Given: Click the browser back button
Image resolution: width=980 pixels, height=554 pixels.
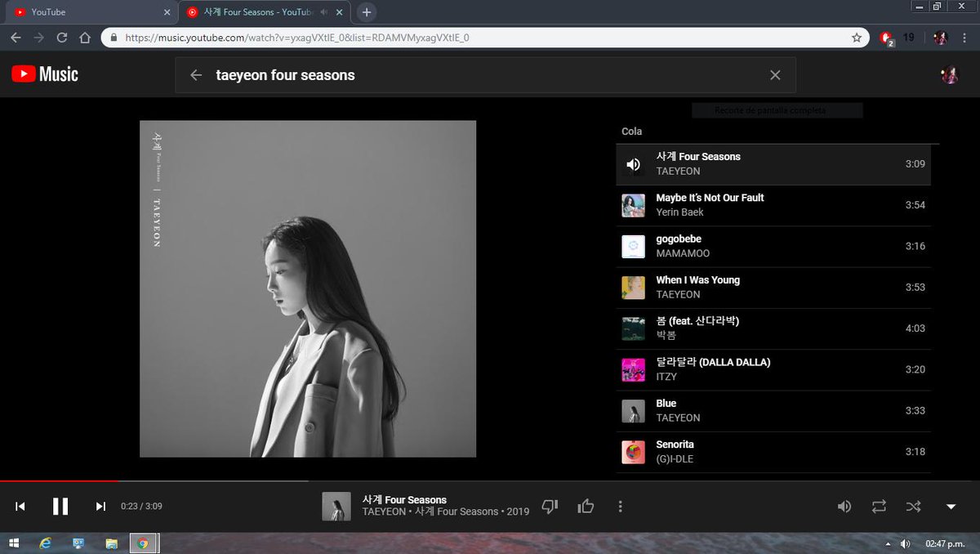Looking at the screenshot, I should (16, 38).
